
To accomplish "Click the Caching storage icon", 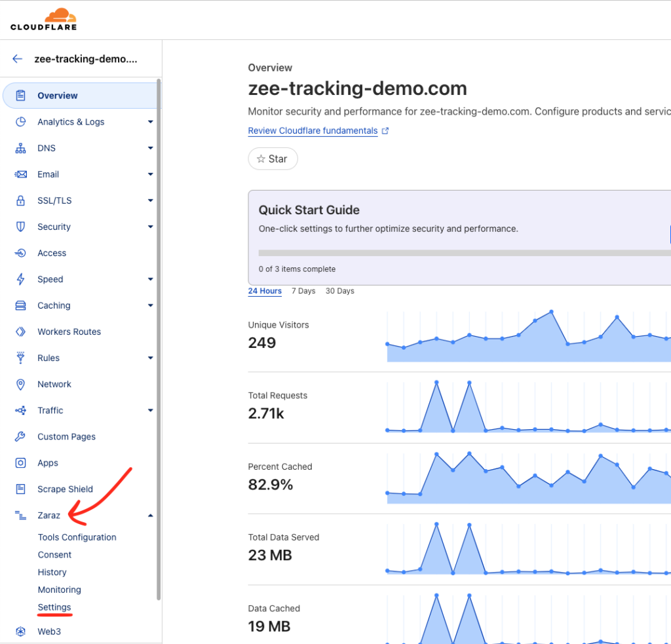I will [x=20, y=305].
